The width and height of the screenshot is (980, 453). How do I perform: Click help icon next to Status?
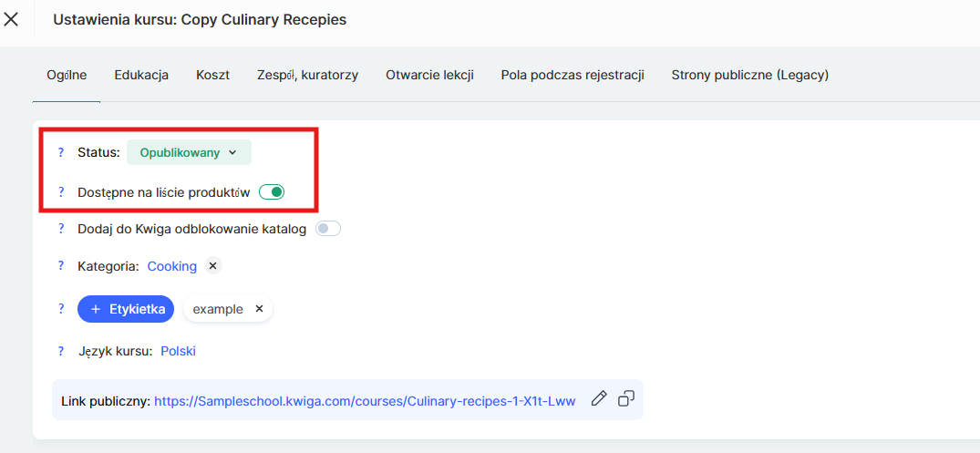point(61,152)
